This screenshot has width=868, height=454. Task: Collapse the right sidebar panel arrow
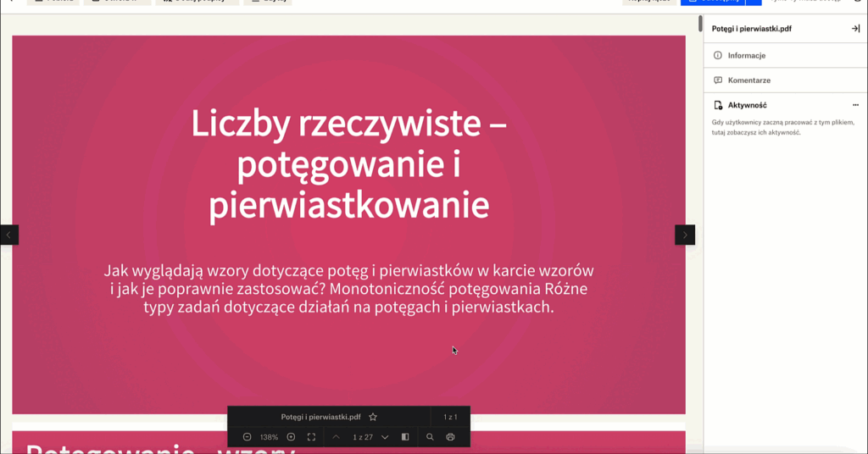tap(855, 29)
